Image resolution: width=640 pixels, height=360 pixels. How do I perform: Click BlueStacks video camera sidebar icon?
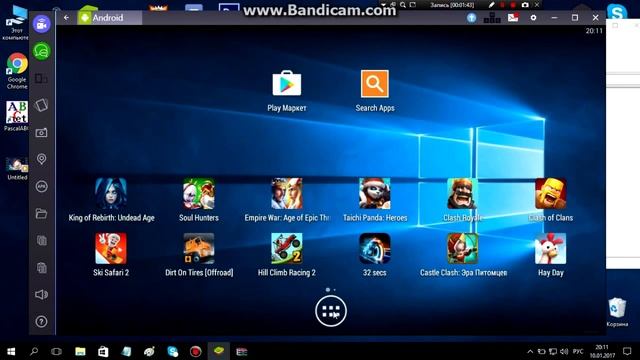42,24
